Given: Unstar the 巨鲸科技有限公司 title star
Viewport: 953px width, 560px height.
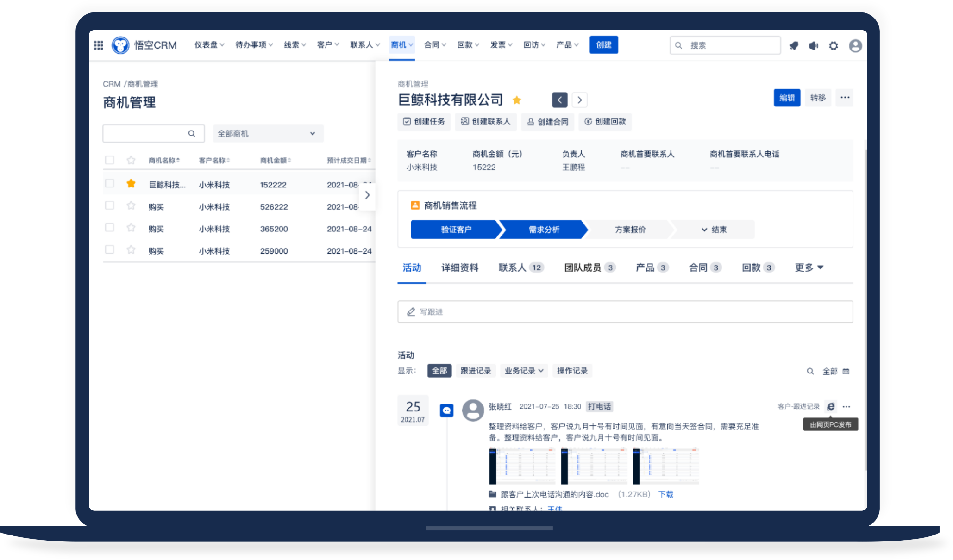Looking at the screenshot, I should coord(517,100).
